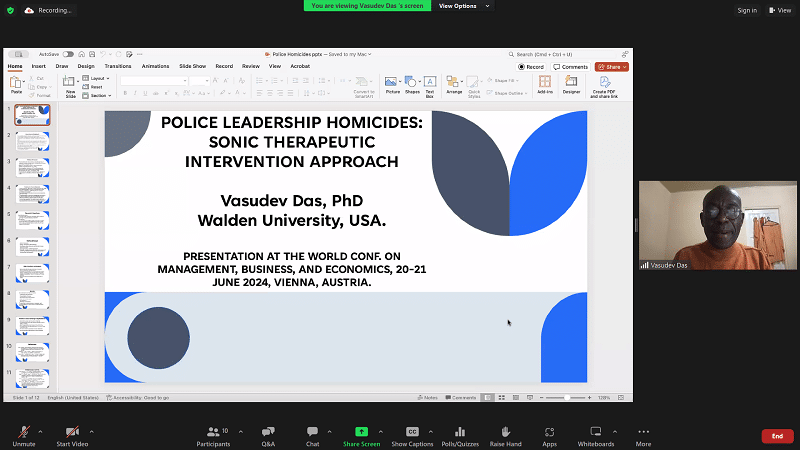Switch to the Slide Show ribbon tab
Image resolution: width=800 pixels, height=450 pixels.
(x=192, y=66)
